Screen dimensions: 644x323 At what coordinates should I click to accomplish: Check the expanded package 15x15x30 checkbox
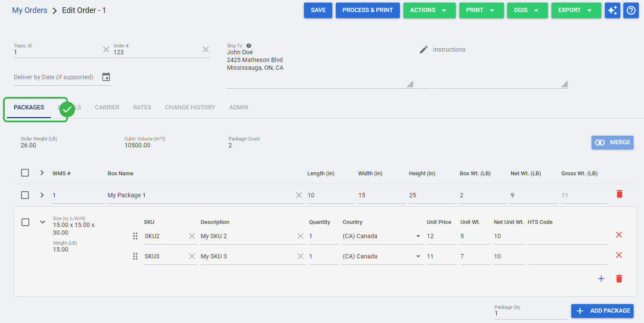pos(25,222)
